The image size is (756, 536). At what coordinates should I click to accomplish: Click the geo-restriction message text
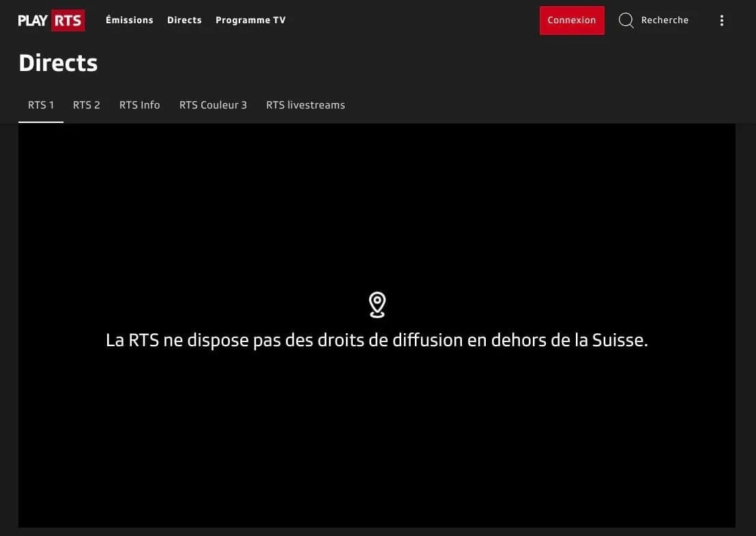[x=377, y=340]
